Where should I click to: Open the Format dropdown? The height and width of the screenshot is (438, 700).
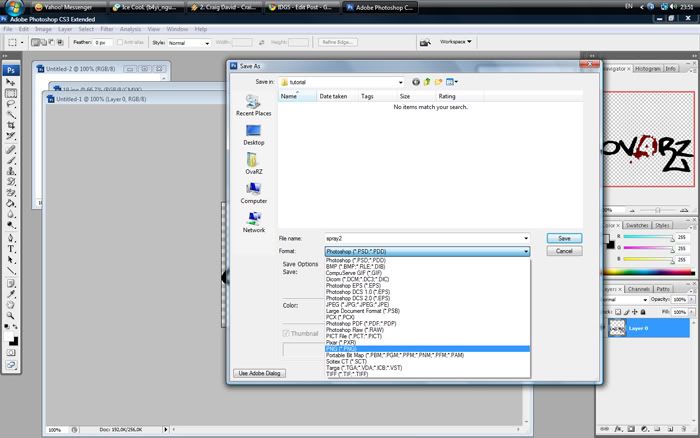[427, 251]
